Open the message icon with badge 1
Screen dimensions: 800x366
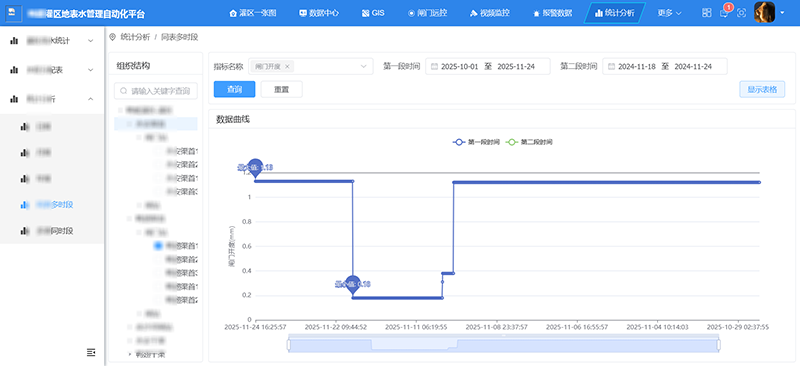click(724, 13)
